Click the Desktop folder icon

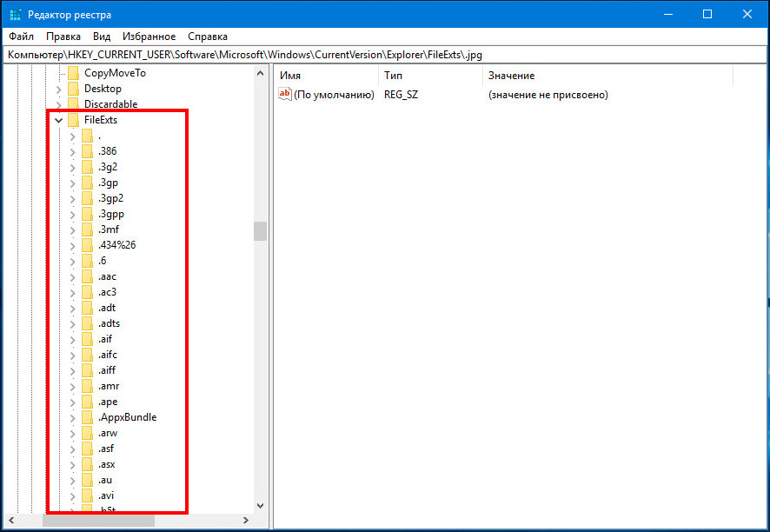pyautogui.click(x=73, y=89)
